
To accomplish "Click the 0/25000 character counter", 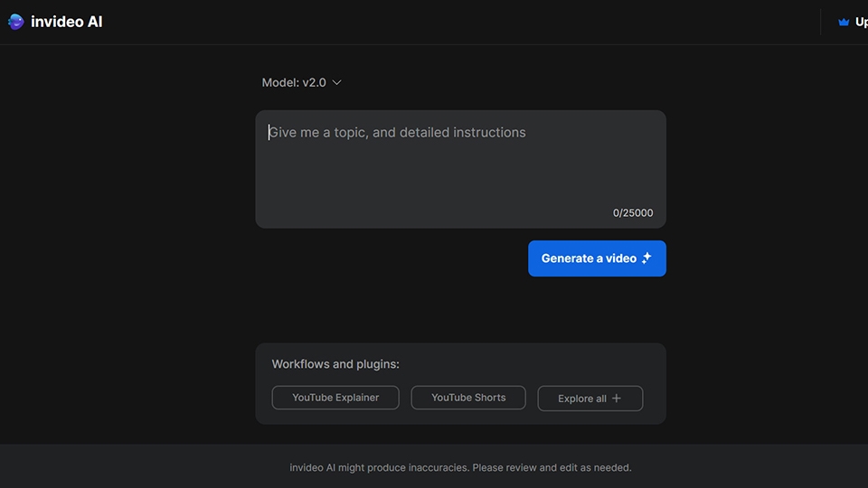I will click(x=633, y=213).
